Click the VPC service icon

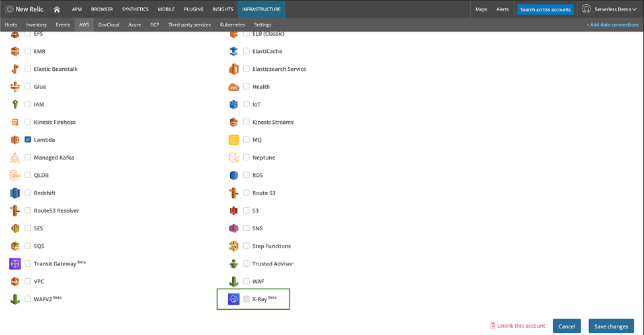(x=15, y=281)
